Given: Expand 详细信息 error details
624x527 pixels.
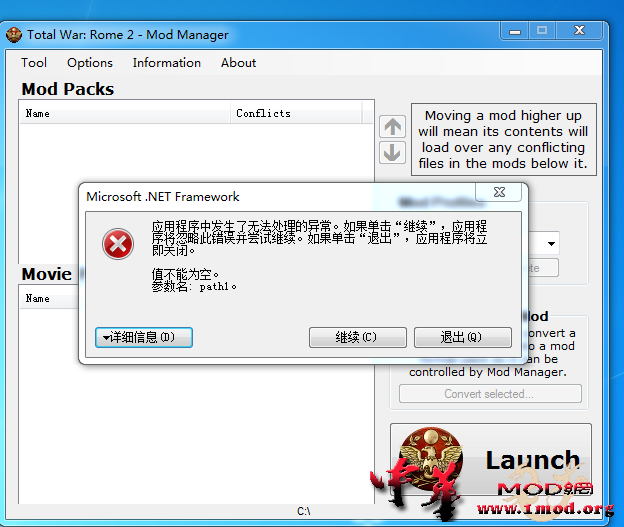Looking at the screenshot, I should 144,337.
